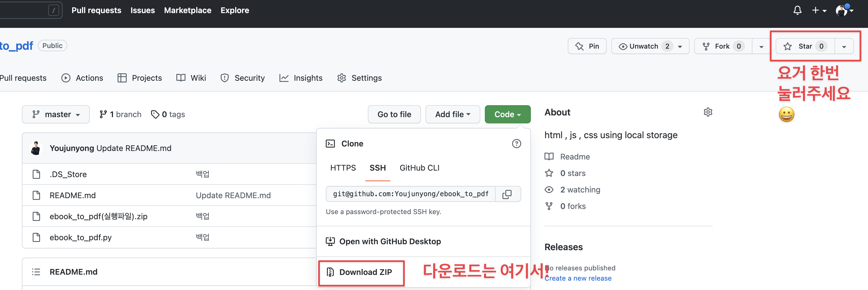Fork the repository
The height and width of the screenshot is (290, 868).
coord(723,46)
